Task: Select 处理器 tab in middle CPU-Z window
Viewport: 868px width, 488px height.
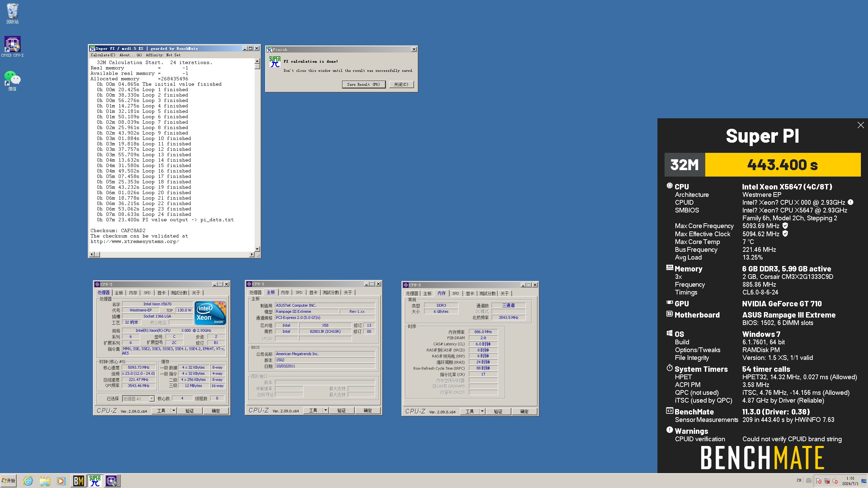Action: point(255,292)
